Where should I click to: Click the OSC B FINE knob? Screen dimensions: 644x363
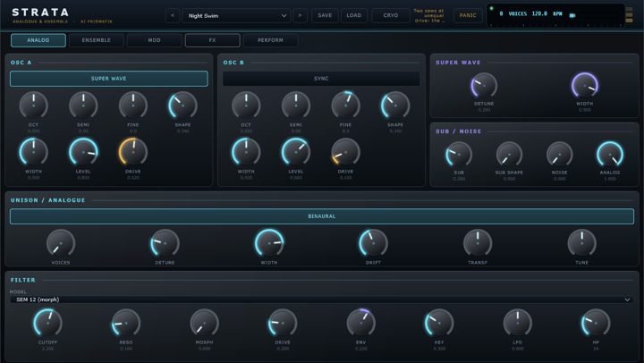345,106
